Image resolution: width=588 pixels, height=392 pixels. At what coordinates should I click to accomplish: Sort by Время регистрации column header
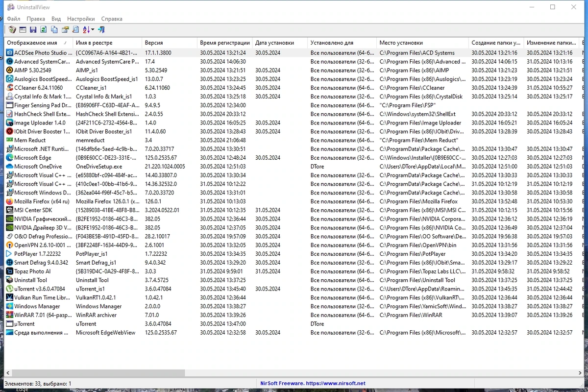click(x=225, y=43)
